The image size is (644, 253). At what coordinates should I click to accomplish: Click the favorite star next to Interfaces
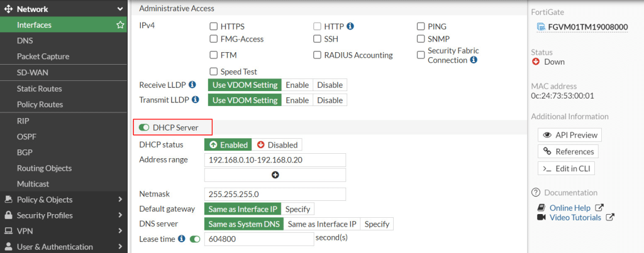[120, 25]
